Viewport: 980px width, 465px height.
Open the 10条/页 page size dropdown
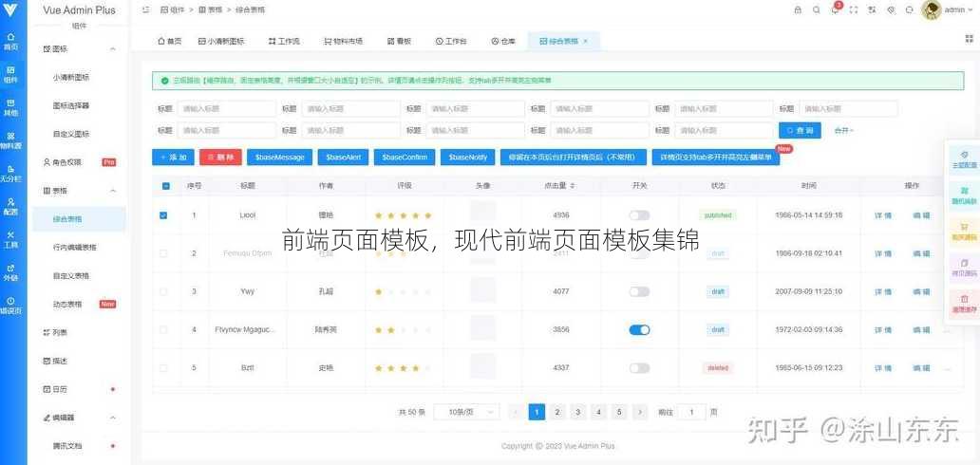point(466,412)
